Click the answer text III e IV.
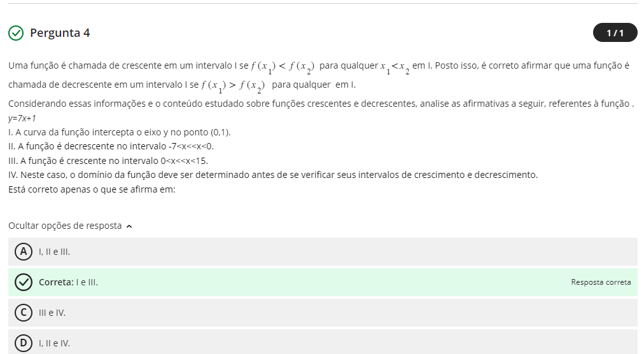 pos(52,313)
